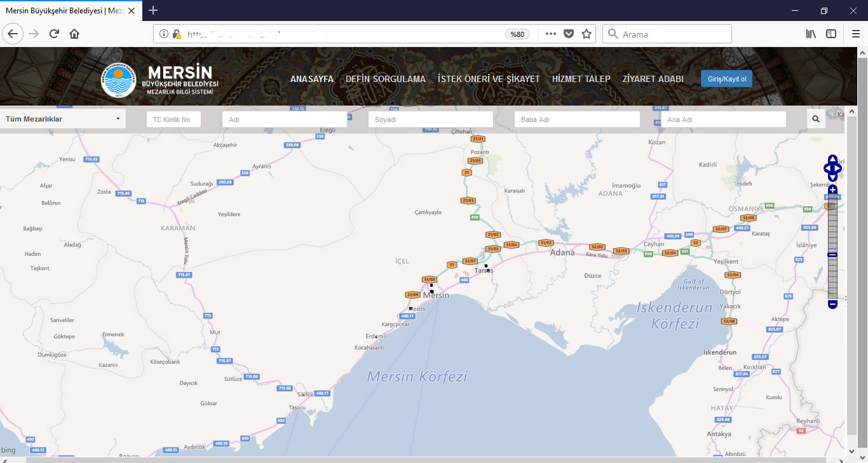The height and width of the screenshot is (463, 868).
Task: Click the Giriş/Kayıt ol button
Action: pos(726,79)
